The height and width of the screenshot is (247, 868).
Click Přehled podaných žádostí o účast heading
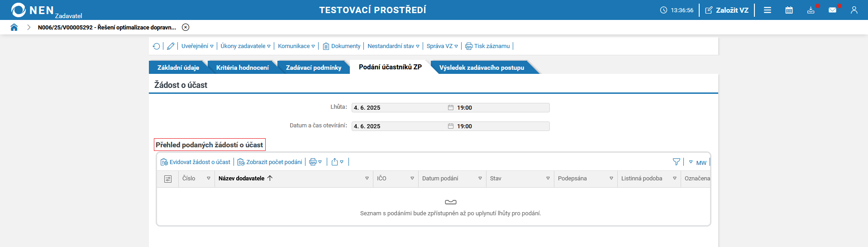coord(210,145)
